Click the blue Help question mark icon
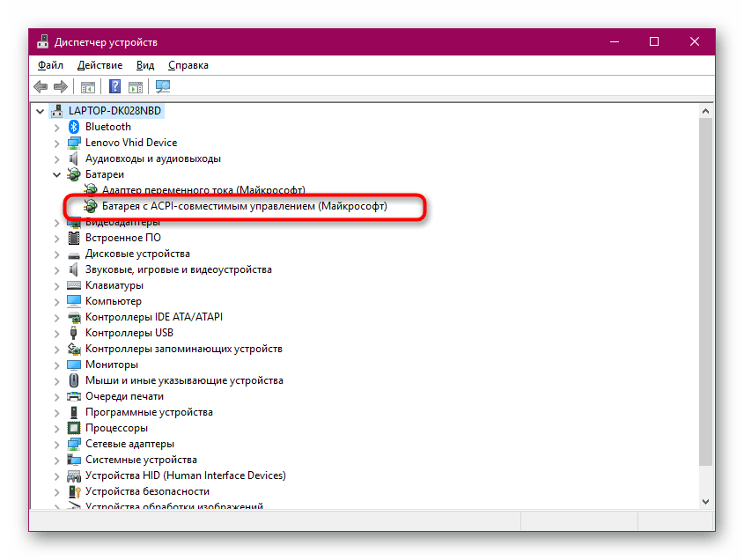 click(x=114, y=87)
